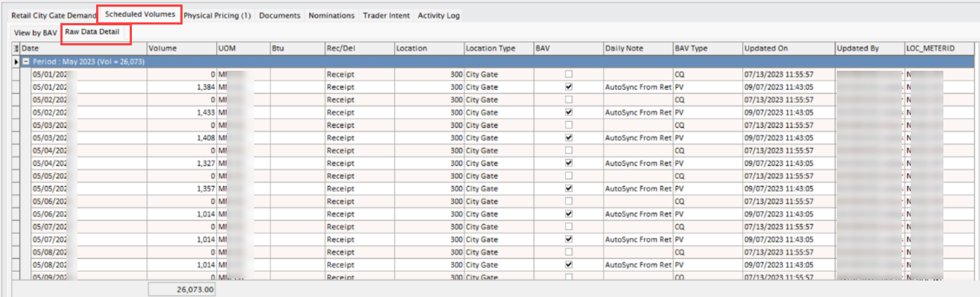Click the 0 volume cell in 05/06 CQ row
Viewport: 980px width, 297px height.
point(182,201)
